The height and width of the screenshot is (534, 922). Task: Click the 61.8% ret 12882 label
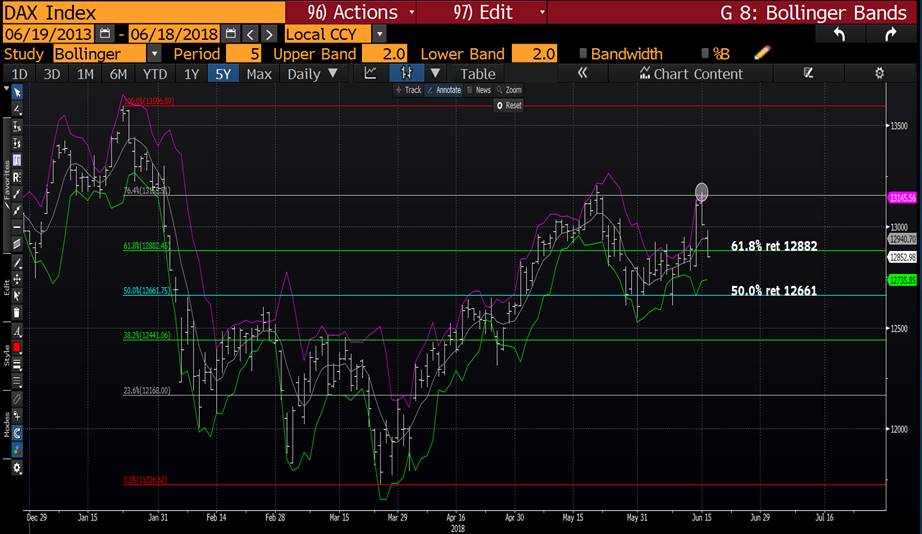(774, 246)
